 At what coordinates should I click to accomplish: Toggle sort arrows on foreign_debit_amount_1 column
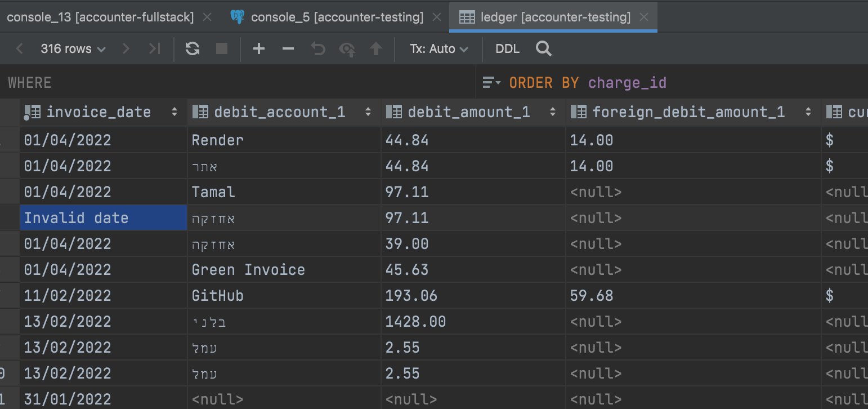pyautogui.click(x=808, y=112)
